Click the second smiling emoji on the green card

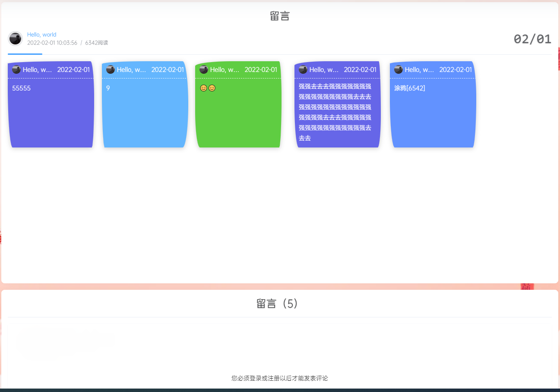211,88
